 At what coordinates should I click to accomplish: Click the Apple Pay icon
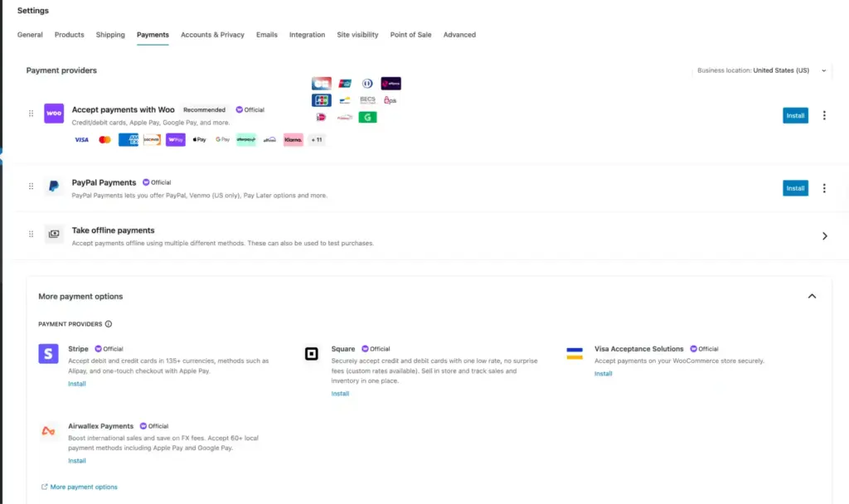coord(199,139)
